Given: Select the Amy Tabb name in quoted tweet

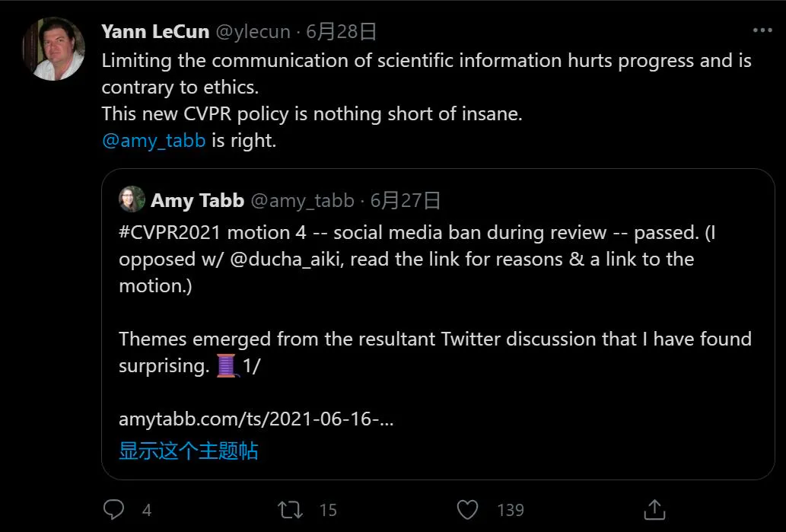Looking at the screenshot, I should point(197,200).
